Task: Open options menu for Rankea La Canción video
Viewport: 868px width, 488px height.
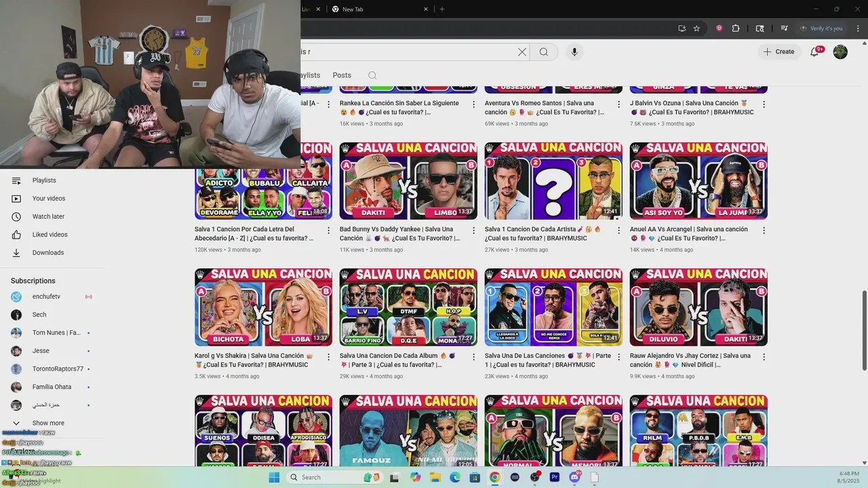Action: [473, 104]
